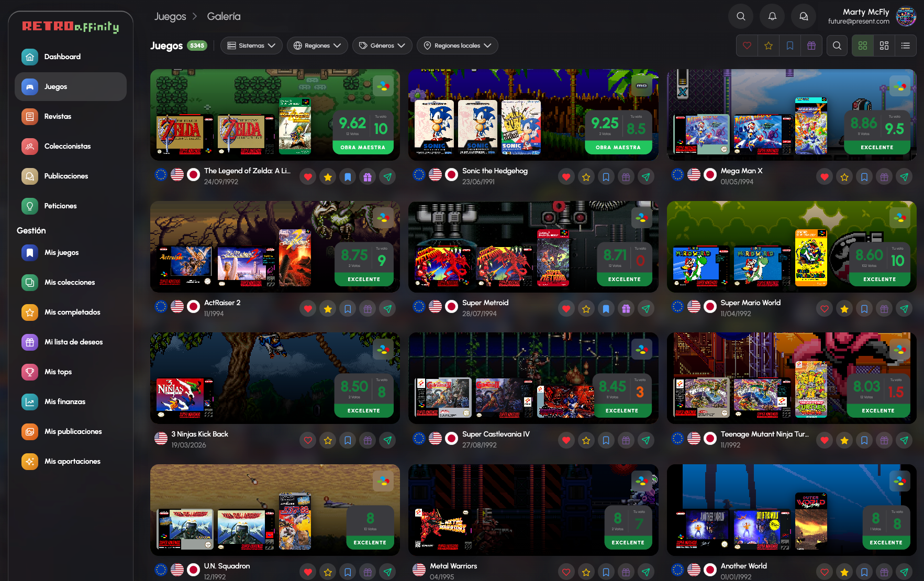
Task: Open Super Castlevania IV card image
Action: click(x=533, y=378)
